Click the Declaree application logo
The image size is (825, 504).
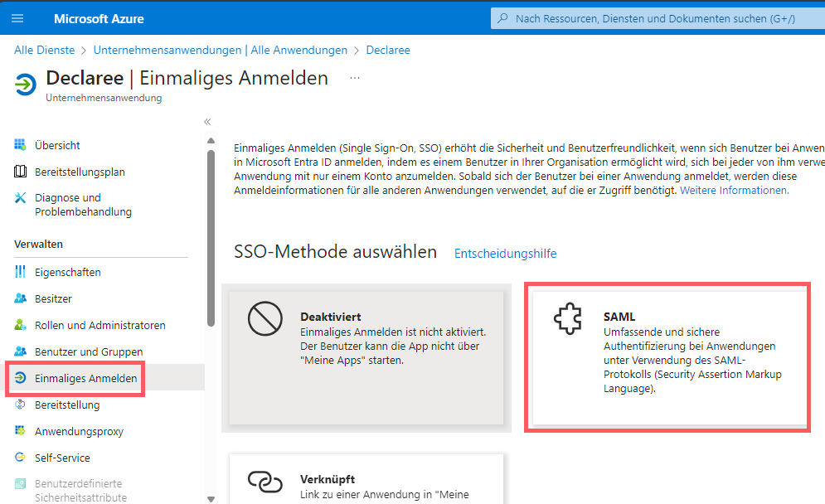pyautogui.click(x=27, y=84)
